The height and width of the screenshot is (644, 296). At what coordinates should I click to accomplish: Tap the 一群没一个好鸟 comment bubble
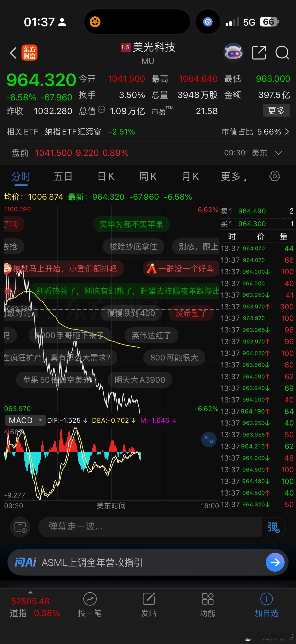180,269
